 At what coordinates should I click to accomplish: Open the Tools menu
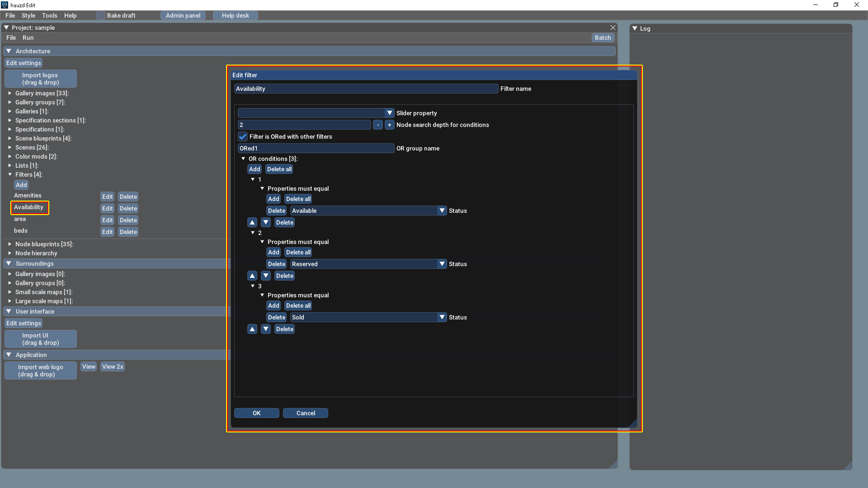click(x=50, y=15)
